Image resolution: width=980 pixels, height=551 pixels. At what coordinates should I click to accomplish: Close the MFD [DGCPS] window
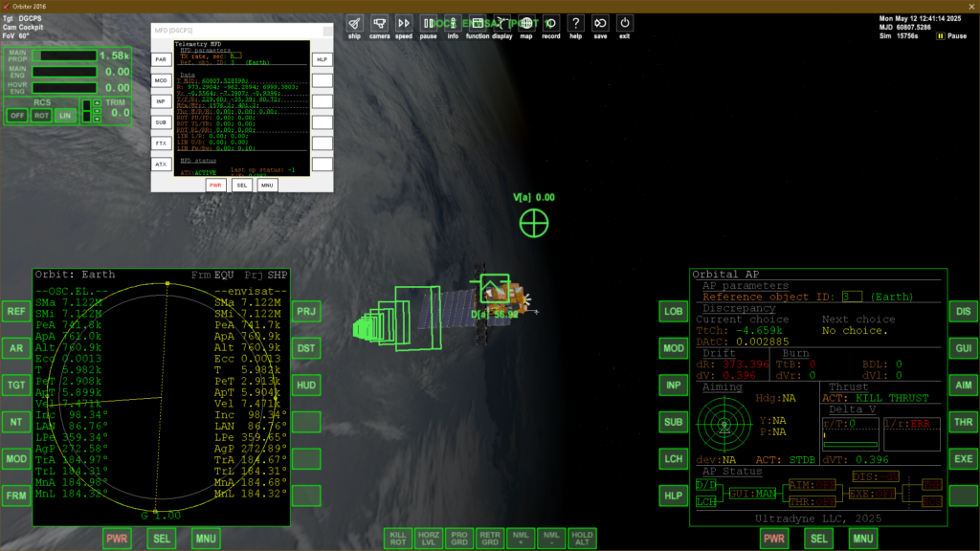(327, 31)
